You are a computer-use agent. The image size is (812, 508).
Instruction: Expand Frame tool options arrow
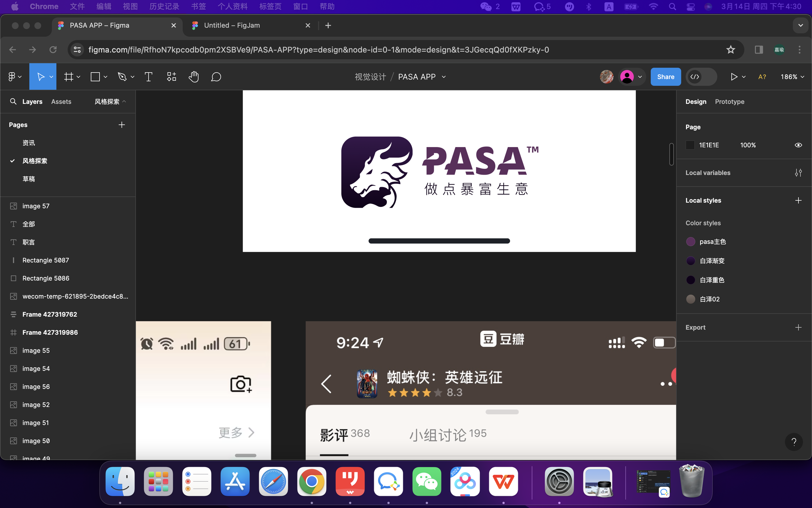pos(78,77)
